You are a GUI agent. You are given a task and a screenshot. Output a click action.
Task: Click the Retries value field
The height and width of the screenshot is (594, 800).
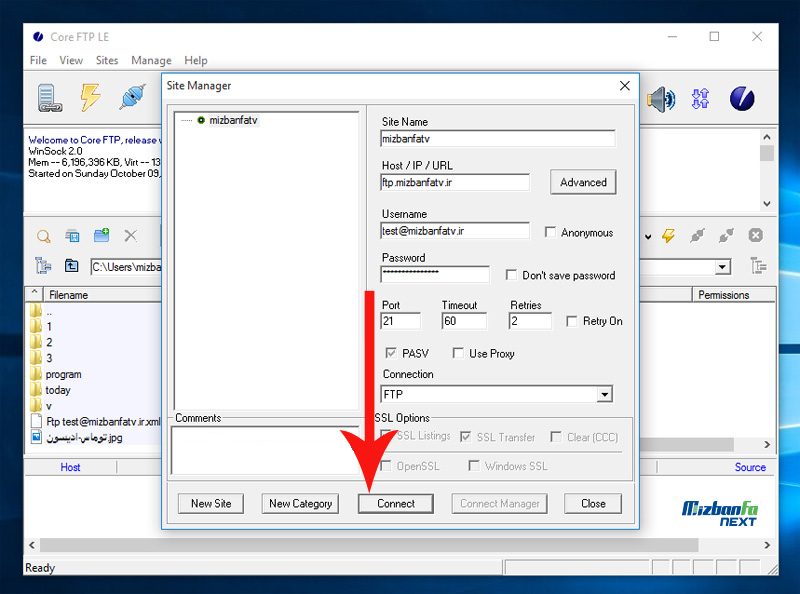click(530, 321)
